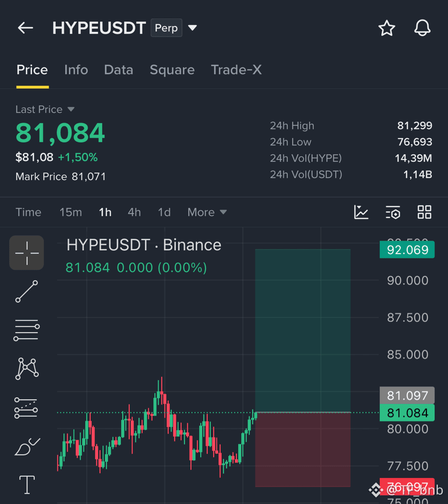Select the long position forecasting tool
Viewport: 448px width, 504px height.
26,408
